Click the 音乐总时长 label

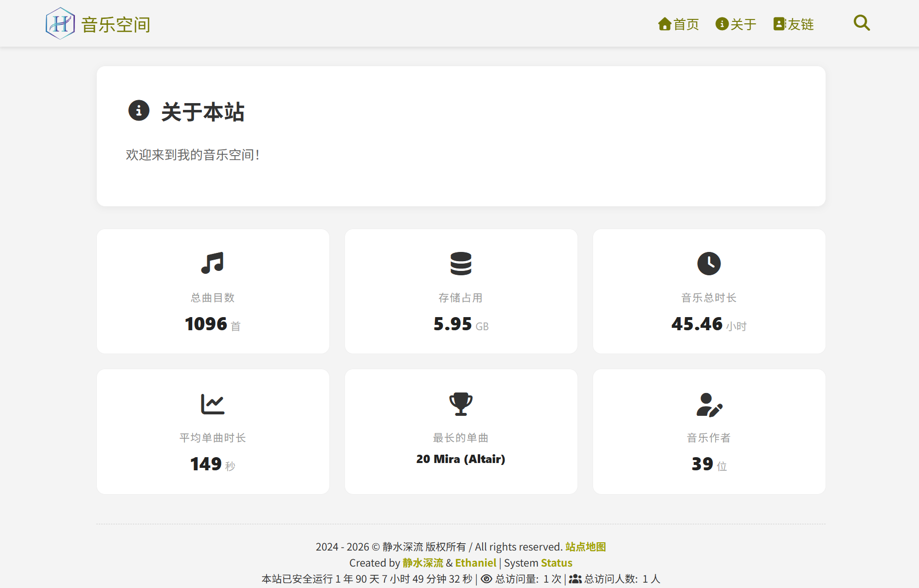coord(709,298)
